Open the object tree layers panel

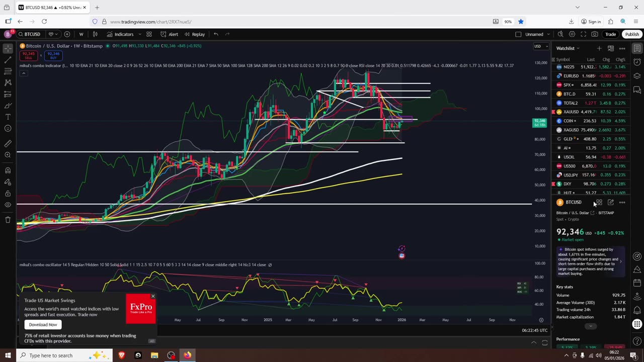(x=637, y=76)
